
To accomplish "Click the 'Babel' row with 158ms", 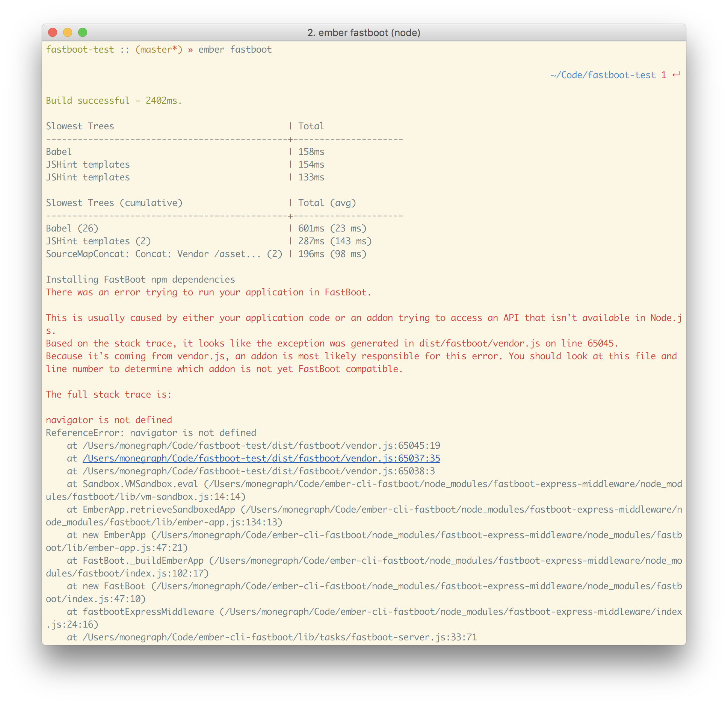I will (x=185, y=152).
